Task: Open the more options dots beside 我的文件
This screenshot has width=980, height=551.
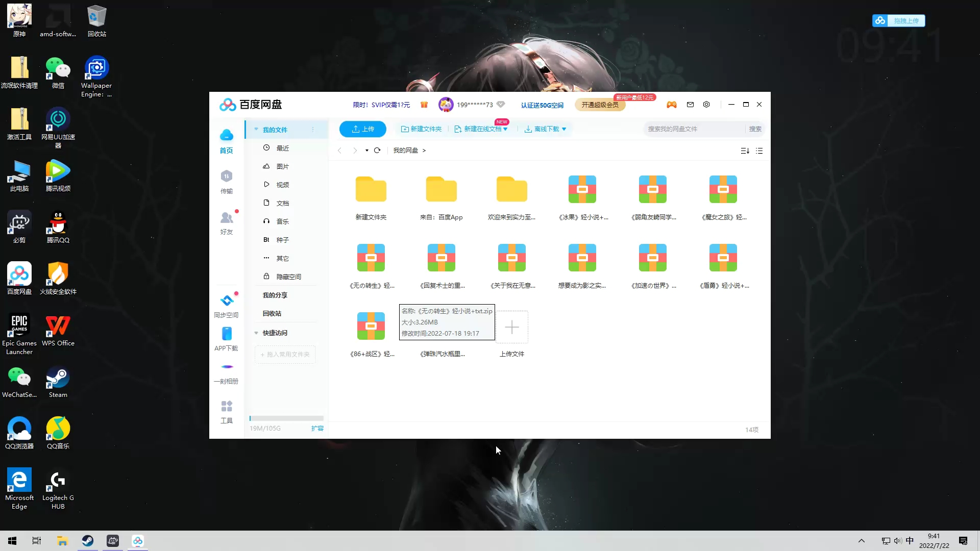Action: (x=313, y=130)
